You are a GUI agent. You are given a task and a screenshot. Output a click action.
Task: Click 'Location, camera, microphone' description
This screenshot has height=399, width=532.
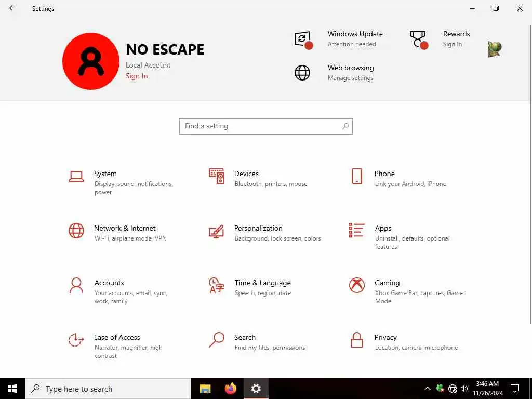[x=416, y=348]
